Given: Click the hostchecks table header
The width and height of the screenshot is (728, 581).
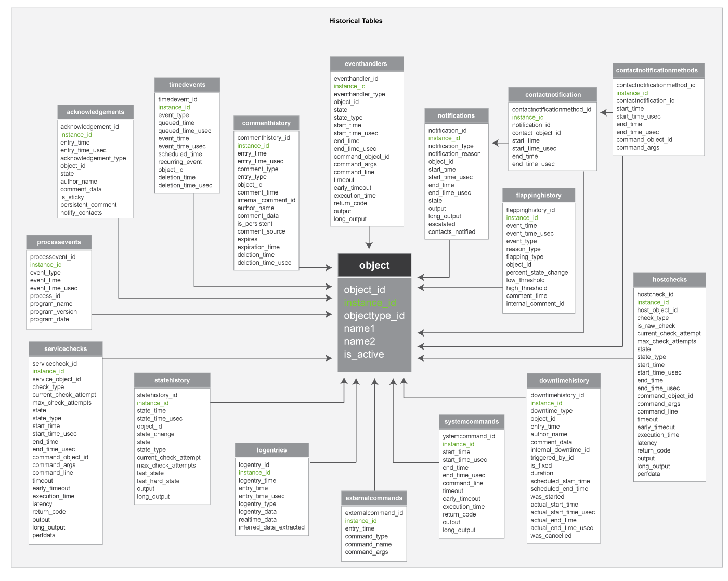Looking at the screenshot, I should pyautogui.click(x=670, y=279).
